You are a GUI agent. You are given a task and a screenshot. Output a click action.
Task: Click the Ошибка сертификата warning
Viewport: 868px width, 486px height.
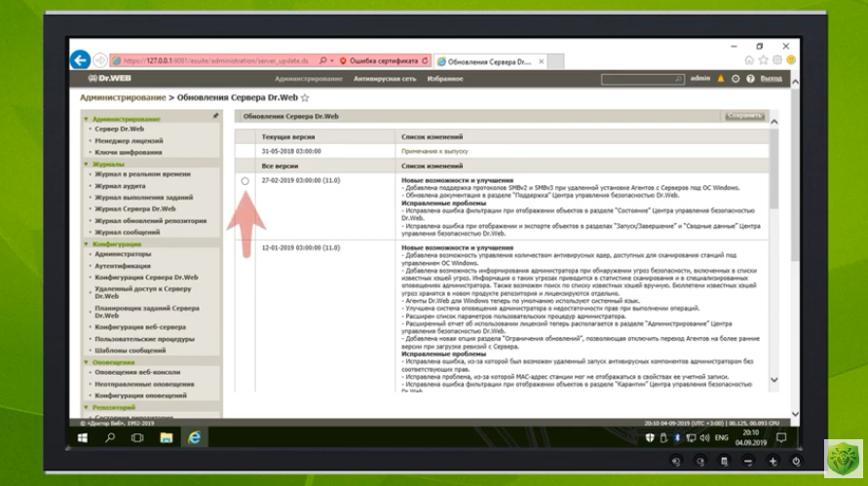[380, 61]
